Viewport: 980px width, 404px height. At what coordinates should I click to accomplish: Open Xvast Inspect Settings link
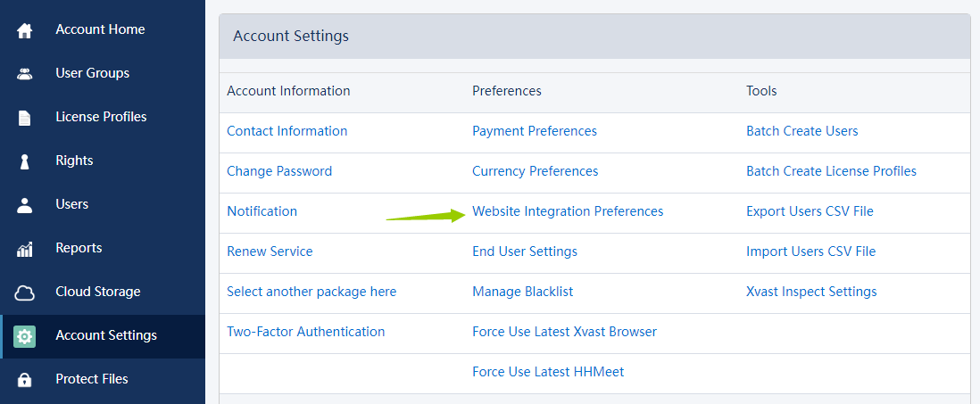[x=811, y=292]
